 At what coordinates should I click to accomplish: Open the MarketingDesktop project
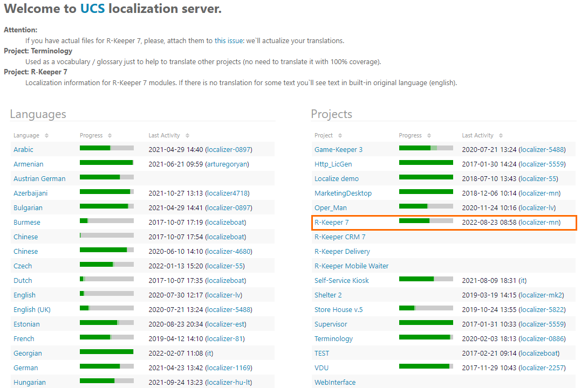point(343,193)
